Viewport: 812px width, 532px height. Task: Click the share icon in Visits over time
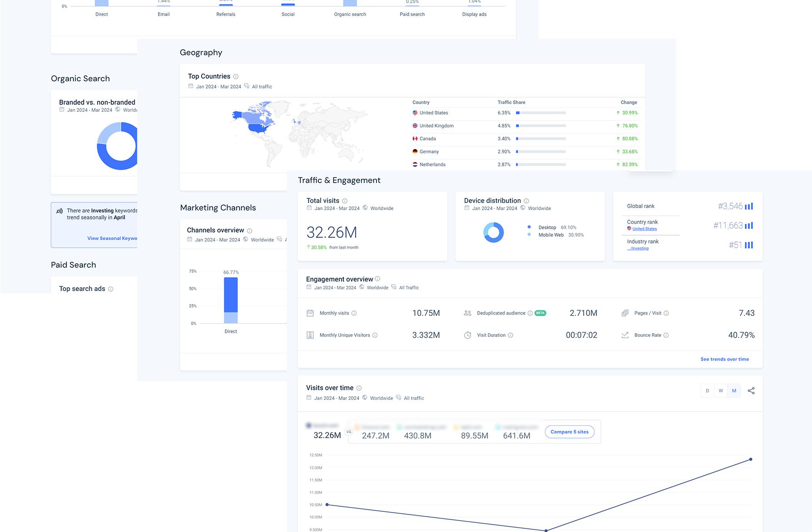click(751, 390)
